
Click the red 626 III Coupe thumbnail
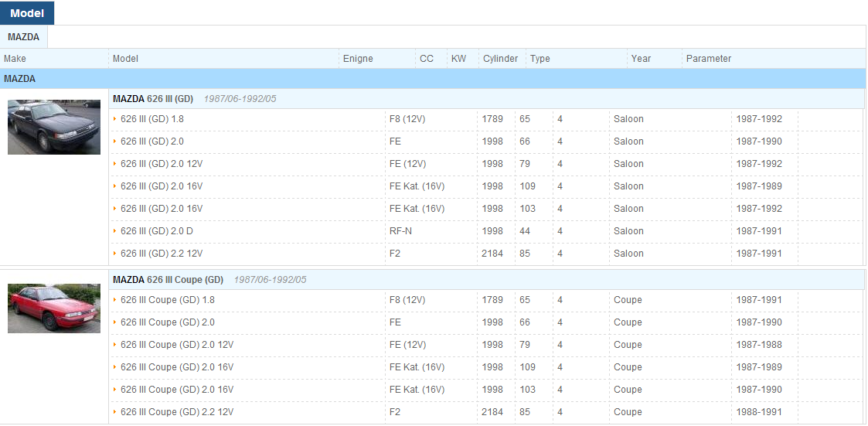click(54, 308)
